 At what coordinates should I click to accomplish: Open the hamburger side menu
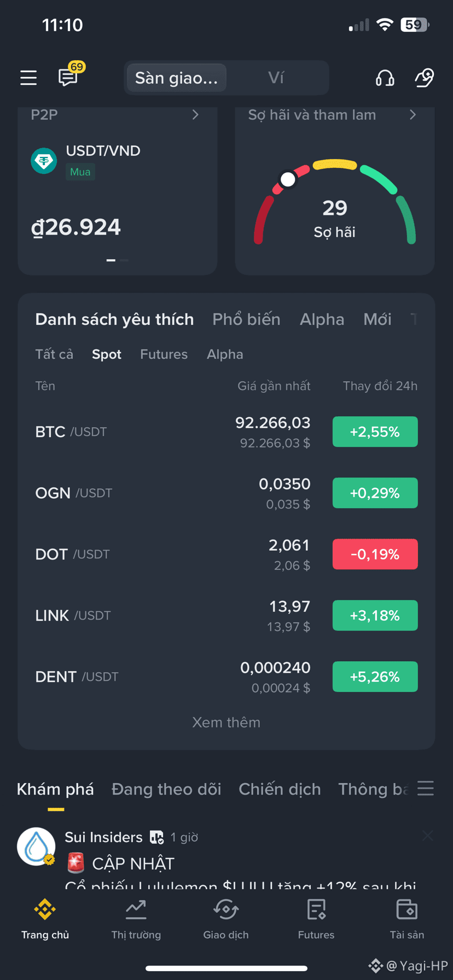[28, 78]
